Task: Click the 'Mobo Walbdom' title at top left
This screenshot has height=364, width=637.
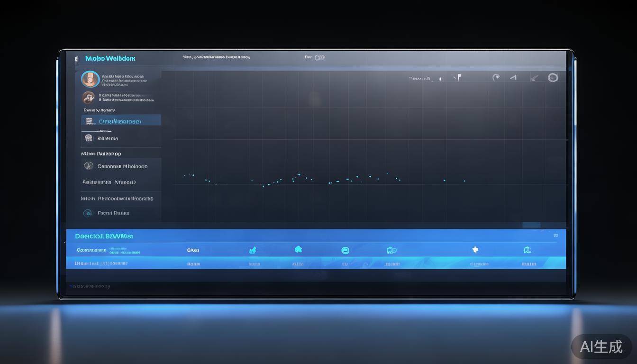Action: [x=110, y=59]
